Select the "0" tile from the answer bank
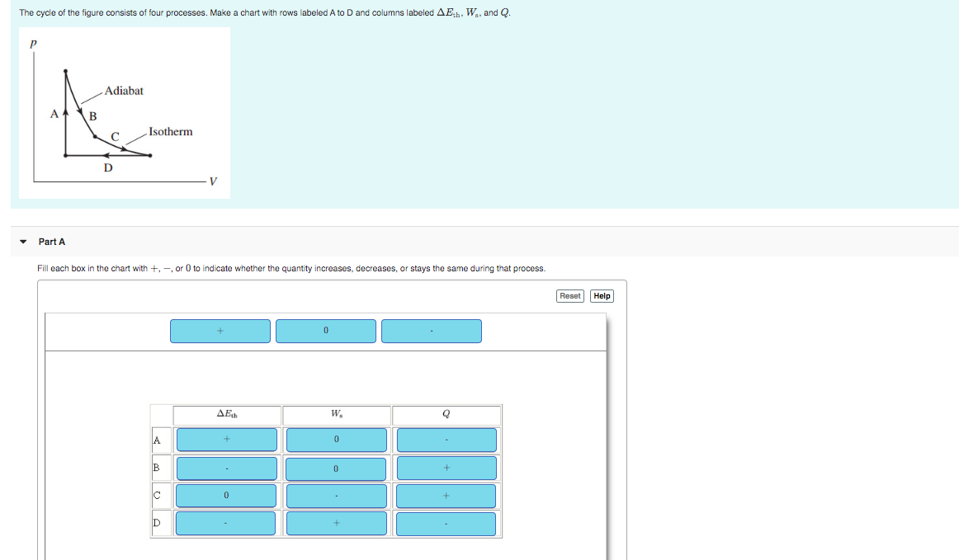 (325, 331)
